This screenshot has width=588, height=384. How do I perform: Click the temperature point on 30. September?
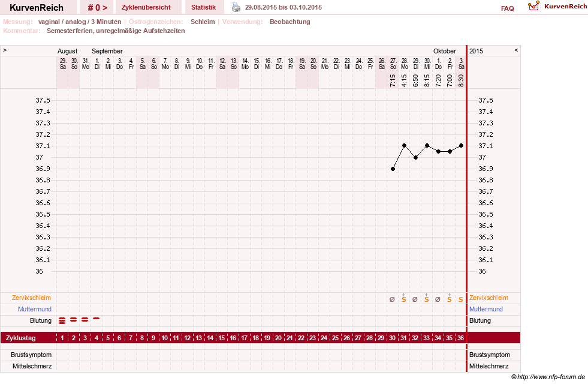coord(427,146)
